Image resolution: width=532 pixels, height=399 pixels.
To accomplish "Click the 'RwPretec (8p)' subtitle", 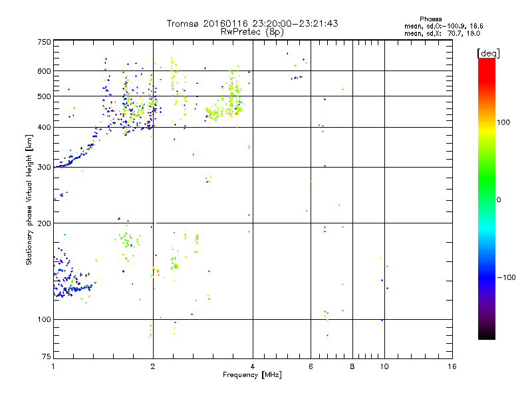I will coord(252,32).
